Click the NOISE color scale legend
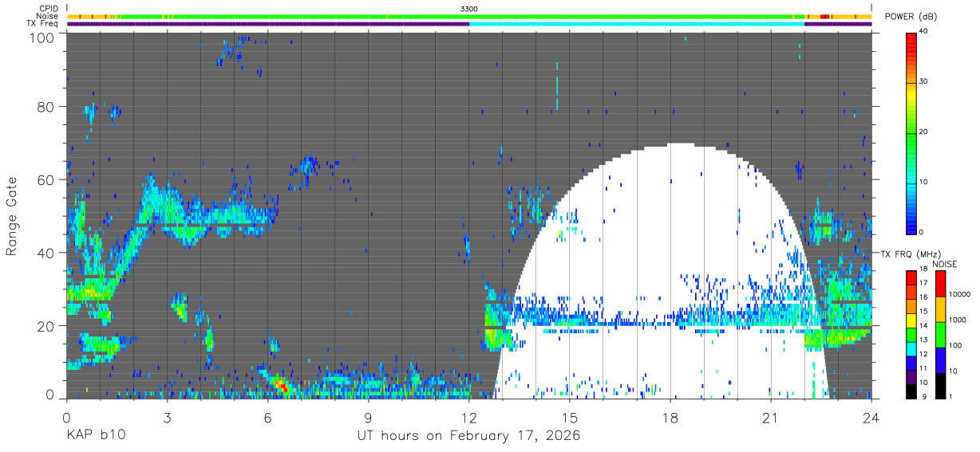 click(941, 333)
